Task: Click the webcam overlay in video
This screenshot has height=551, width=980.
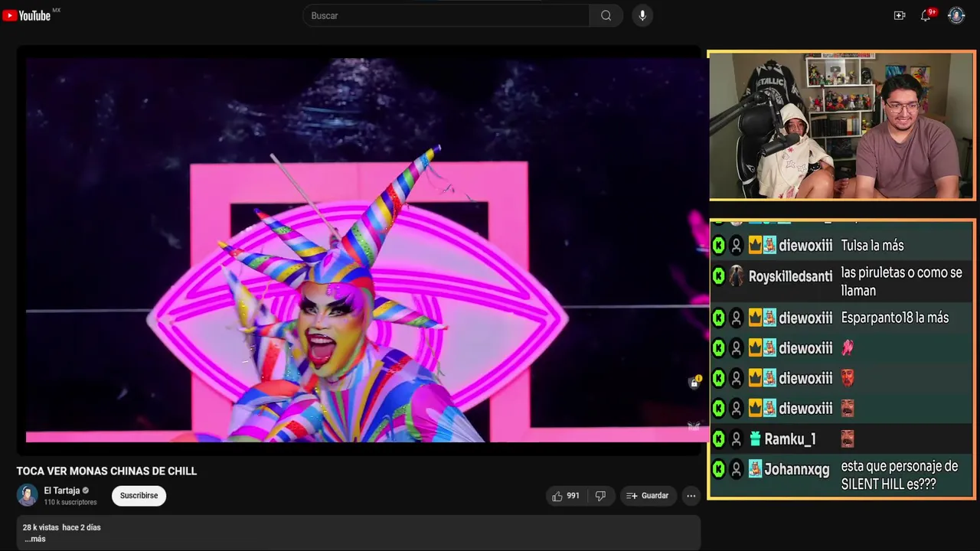Action: (x=841, y=126)
